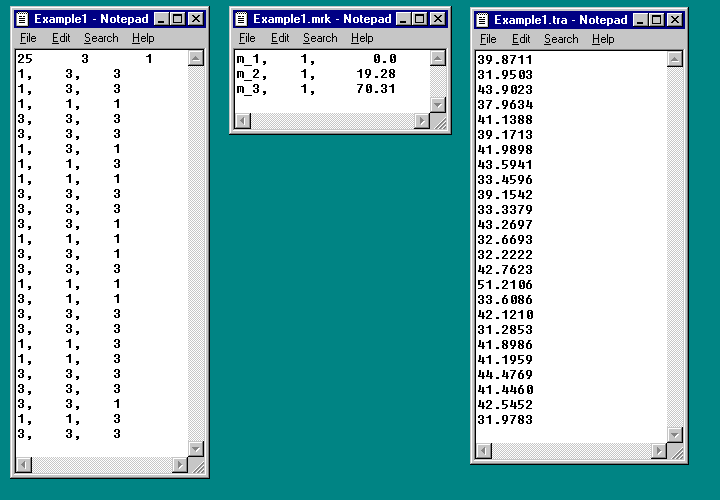
Task: Minimize the Example1.mrk Notepad window
Action: click(x=403, y=19)
